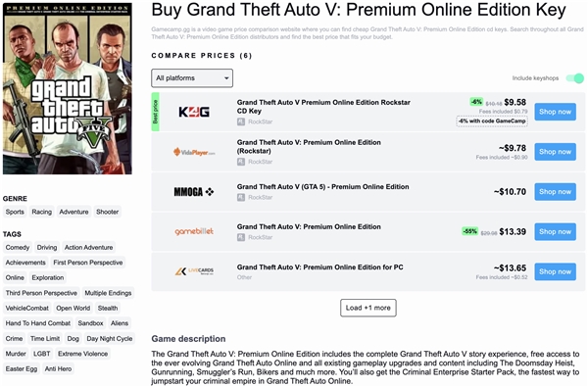Click the K4G store logo
Image resolution: width=588 pixels, height=387 pixels.
pos(194,112)
